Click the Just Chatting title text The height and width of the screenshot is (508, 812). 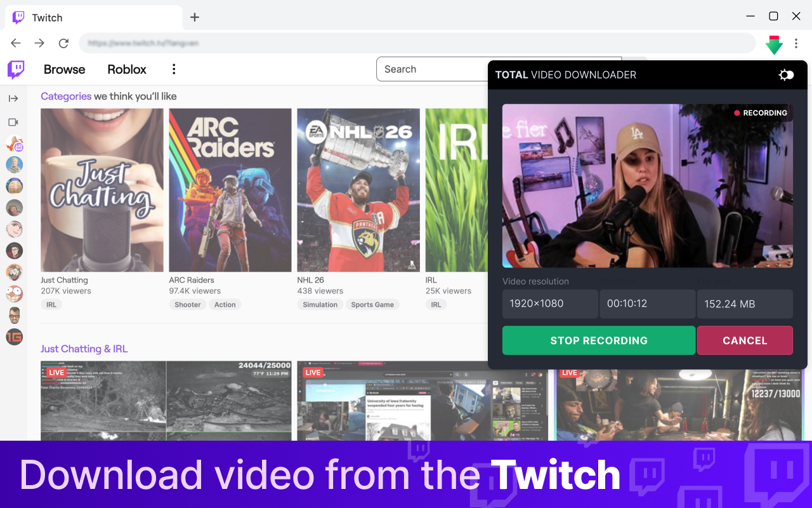click(64, 280)
